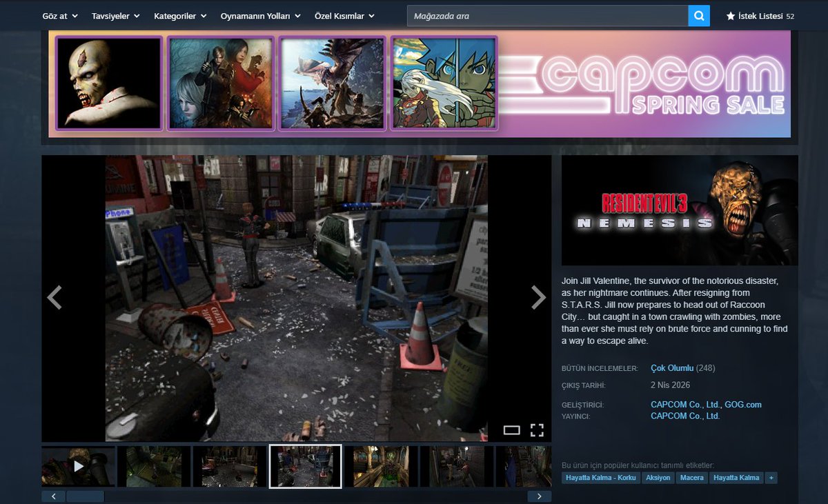Show previous screenshot with left arrow
The image size is (828, 504).
tap(54, 298)
